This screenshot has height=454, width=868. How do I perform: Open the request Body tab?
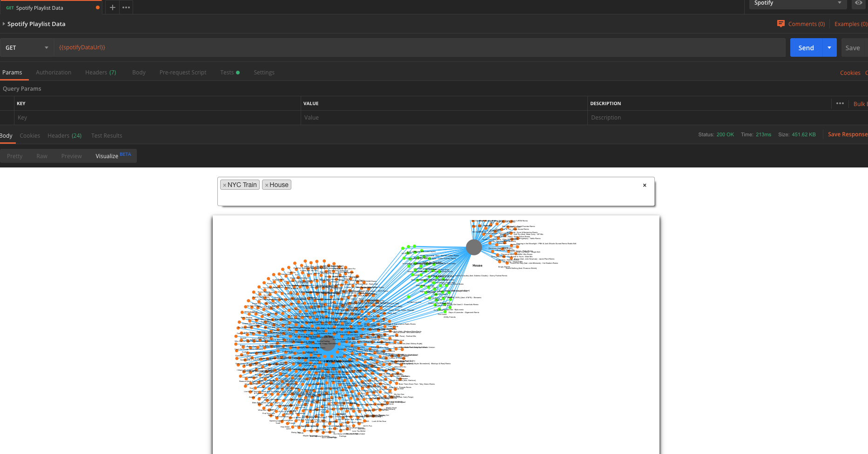pos(139,72)
